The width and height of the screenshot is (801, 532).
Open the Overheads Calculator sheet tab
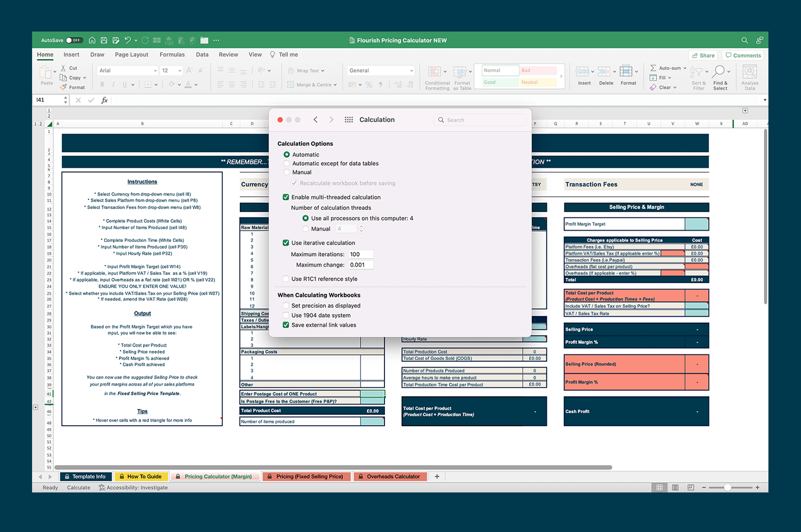pyautogui.click(x=390, y=476)
